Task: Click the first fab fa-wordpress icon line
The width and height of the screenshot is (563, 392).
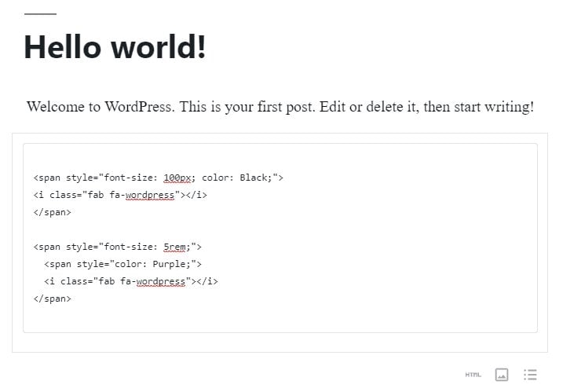Action: 120,195
